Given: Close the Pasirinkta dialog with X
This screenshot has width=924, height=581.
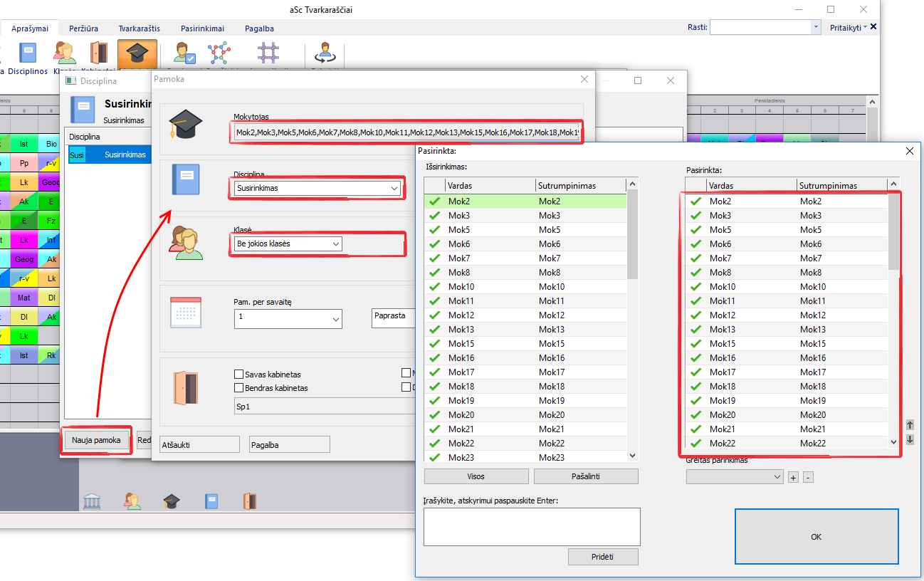Looking at the screenshot, I should (909, 151).
